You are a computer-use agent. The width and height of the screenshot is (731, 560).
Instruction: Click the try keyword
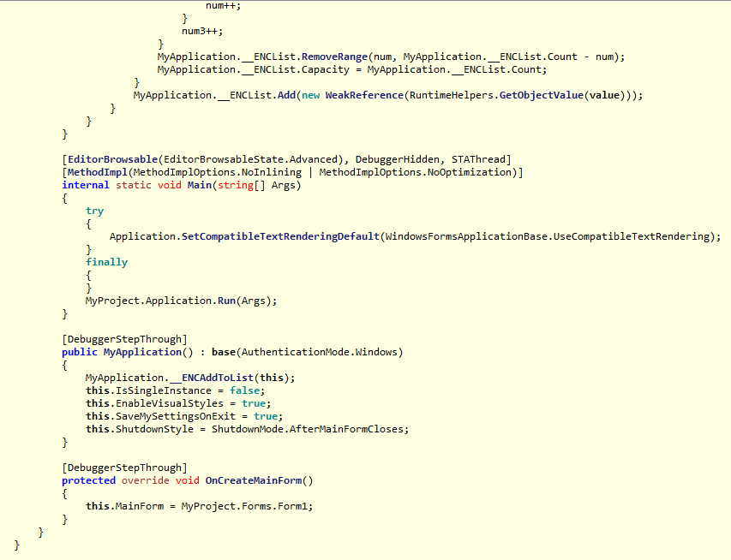pos(94,211)
